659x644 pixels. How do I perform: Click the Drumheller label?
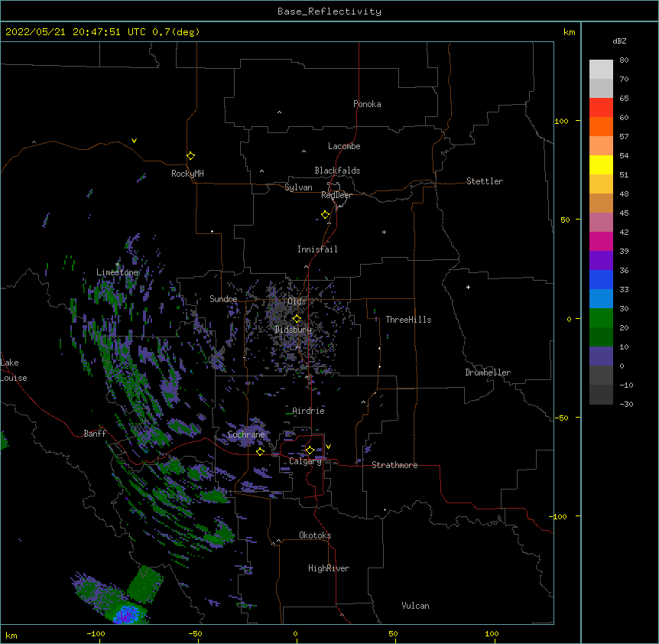[488, 372]
